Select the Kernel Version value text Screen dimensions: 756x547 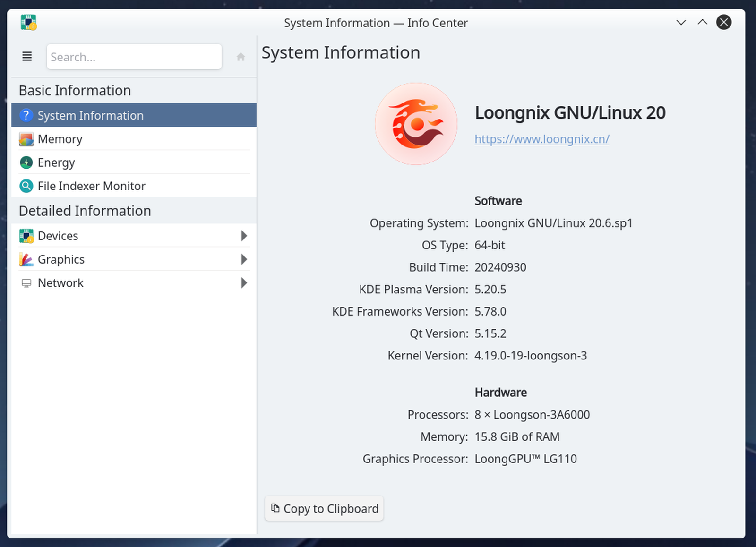coord(531,355)
